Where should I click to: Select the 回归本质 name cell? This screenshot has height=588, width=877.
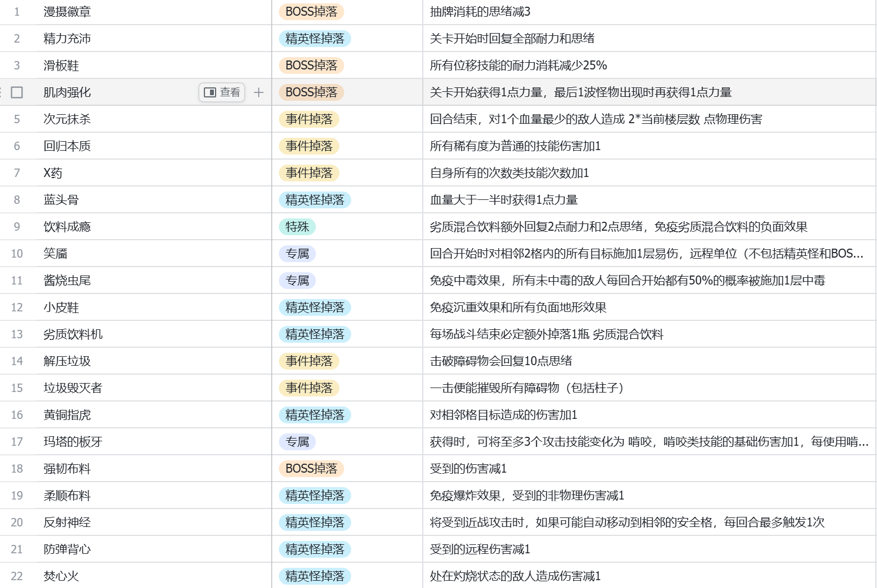tap(154, 146)
